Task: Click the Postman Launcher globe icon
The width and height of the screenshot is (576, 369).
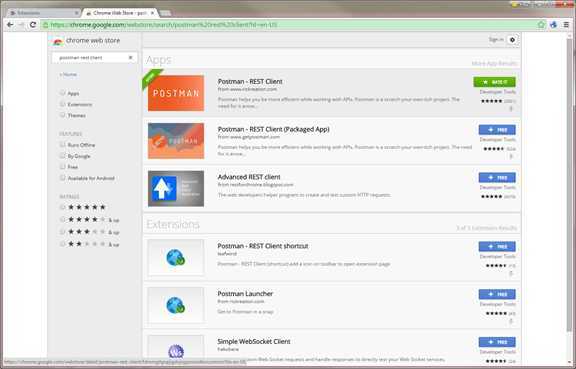Action: tap(176, 305)
